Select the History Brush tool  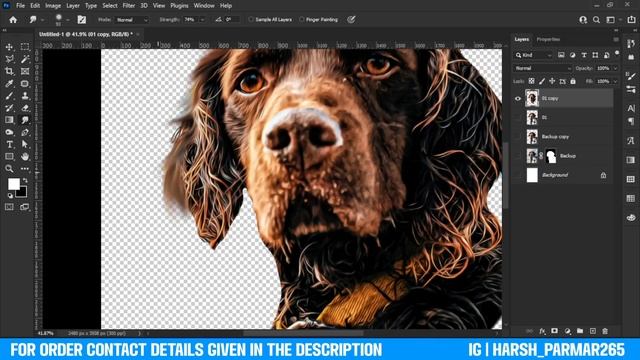point(9,108)
